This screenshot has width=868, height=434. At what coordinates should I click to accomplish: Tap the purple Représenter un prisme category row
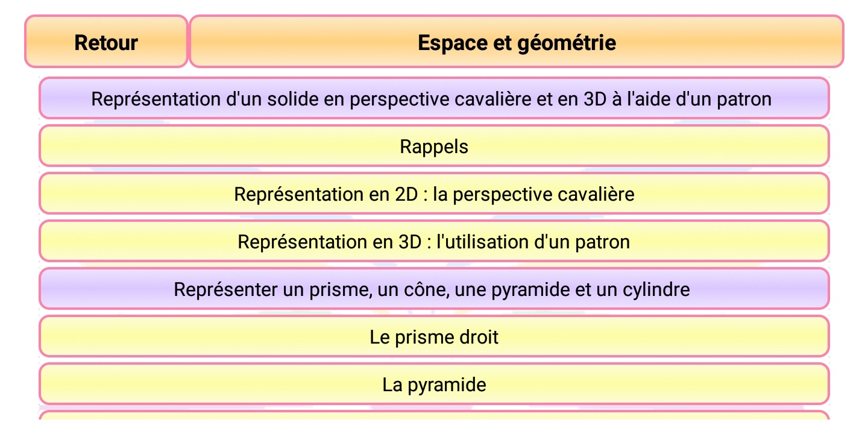pyautogui.click(x=434, y=289)
